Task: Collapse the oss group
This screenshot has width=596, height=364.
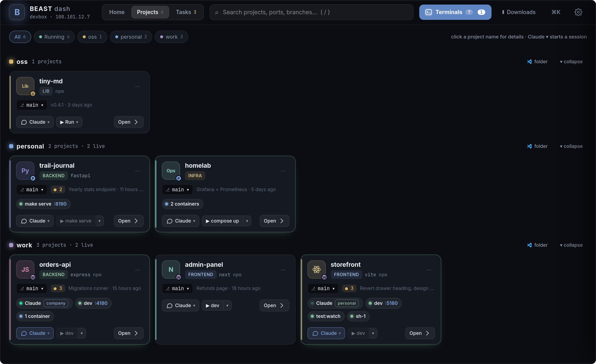Action: (x=571, y=62)
